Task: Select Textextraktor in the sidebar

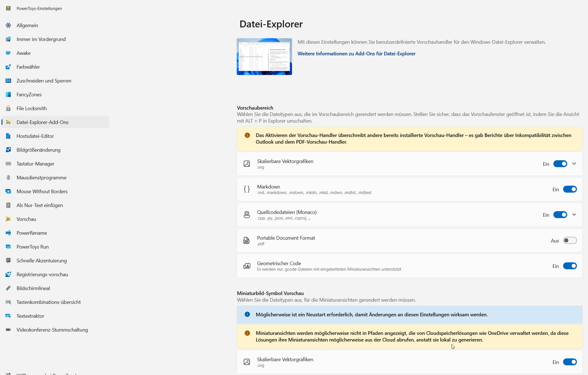Action: click(x=30, y=316)
